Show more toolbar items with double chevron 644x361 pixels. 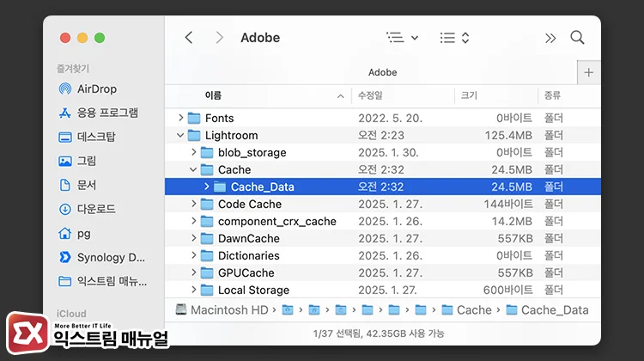(550, 38)
